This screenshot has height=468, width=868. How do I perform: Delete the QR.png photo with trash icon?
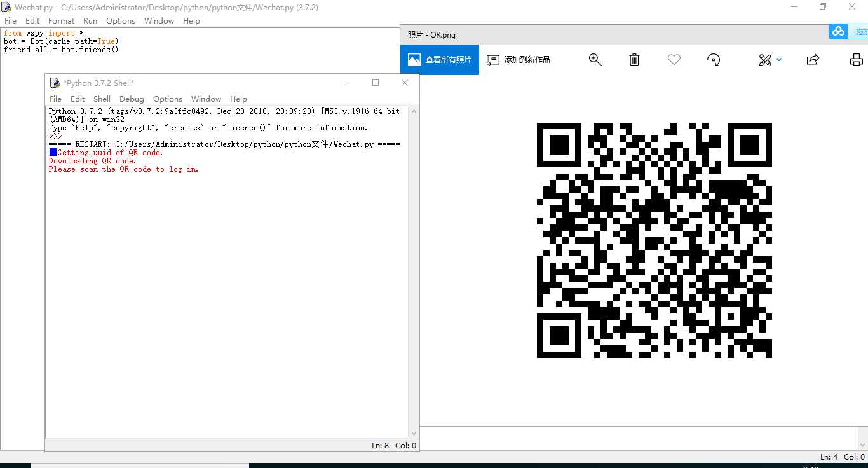coord(634,60)
